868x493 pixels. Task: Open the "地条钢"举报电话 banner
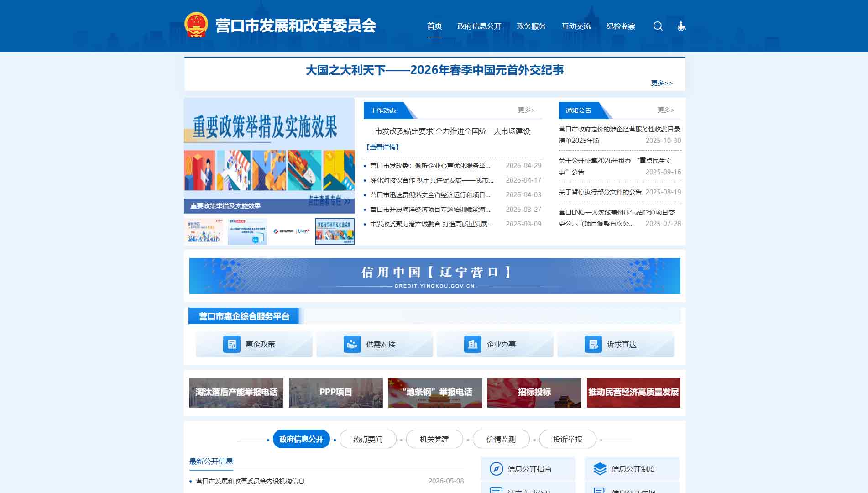click(x=435, y=393)
